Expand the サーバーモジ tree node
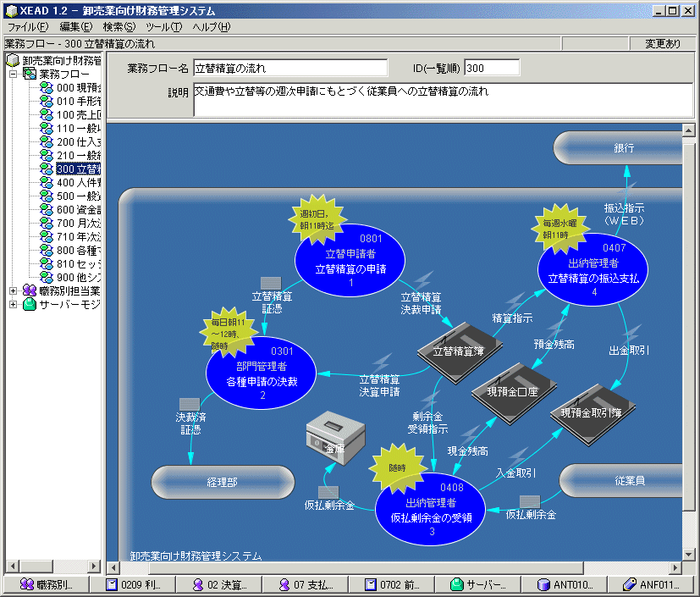 (14, 304)
